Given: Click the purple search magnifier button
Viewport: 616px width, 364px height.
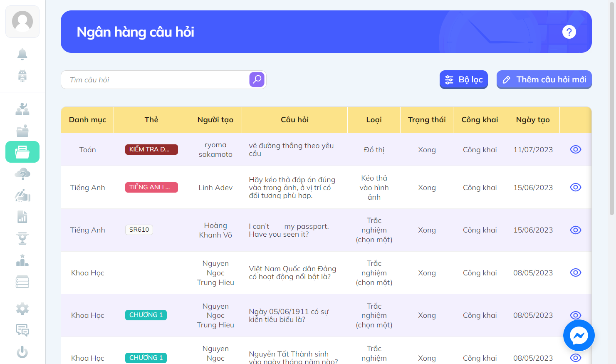Looking at the screenshot, I should tap(257, 79).
